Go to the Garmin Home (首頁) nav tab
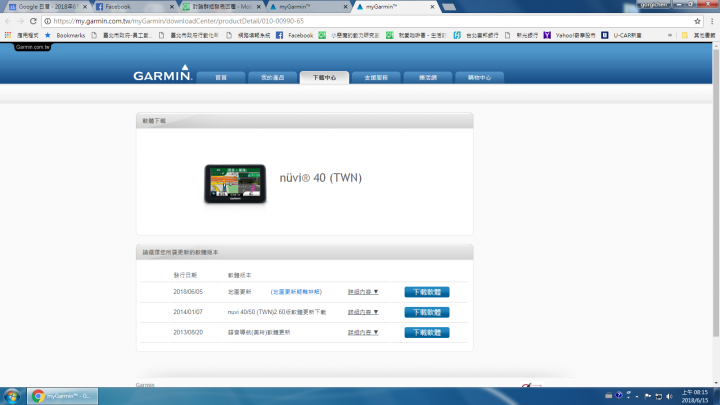The height and width of the screenshot is (405, 720). (221, 78)
